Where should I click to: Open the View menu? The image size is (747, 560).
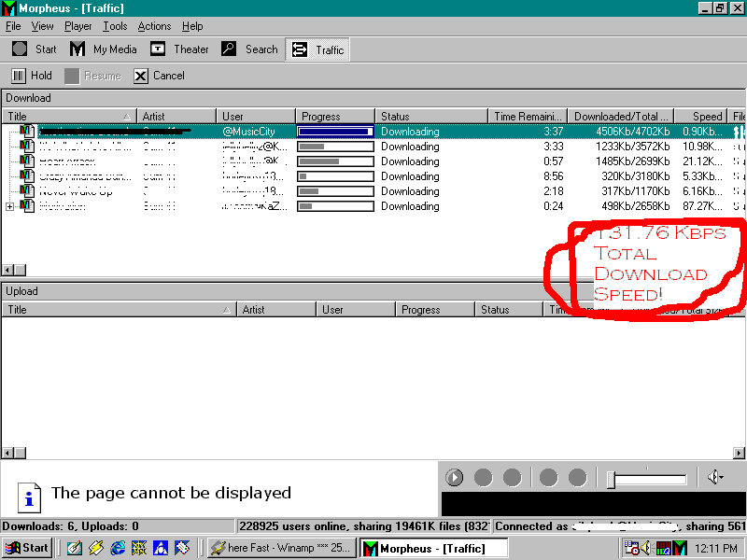[42, 26]
